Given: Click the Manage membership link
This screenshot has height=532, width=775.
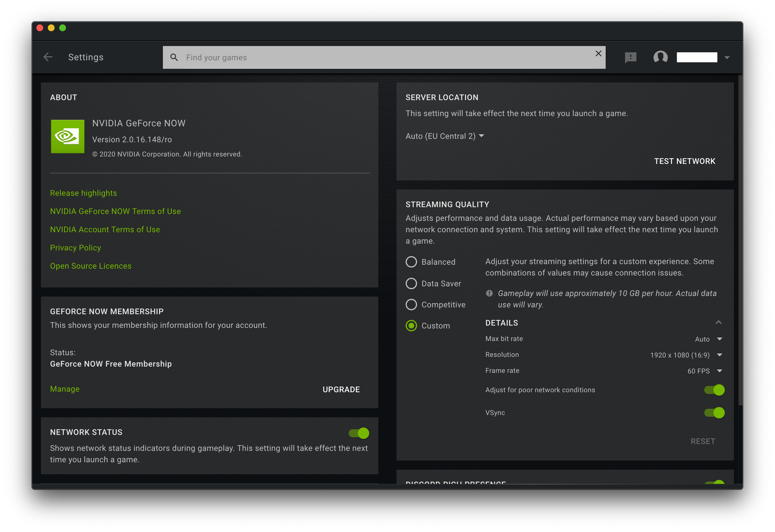Looking at the screenshot, I should pyautogui.click(x=65, y=389).
